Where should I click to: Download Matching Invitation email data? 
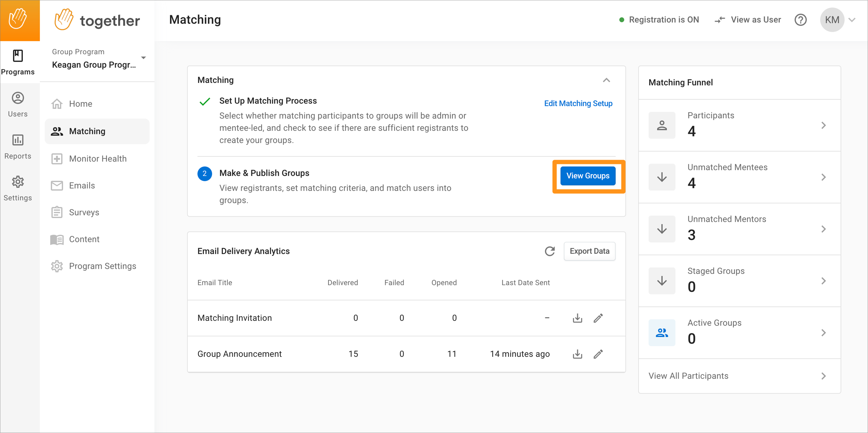pos(578,318)
